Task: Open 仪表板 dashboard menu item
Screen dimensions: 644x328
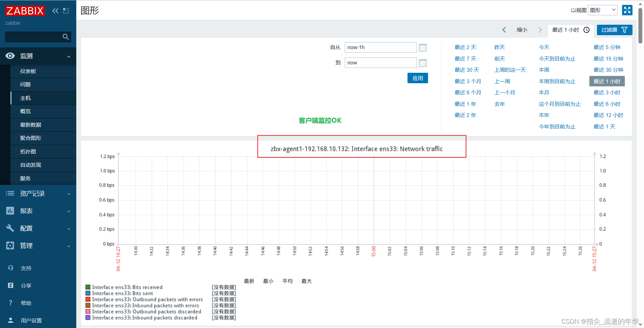Action: point(44,71)
